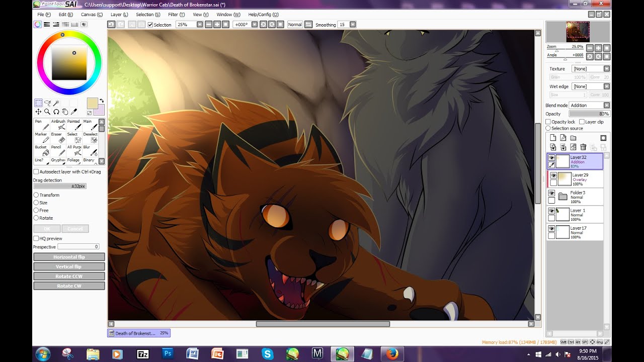Screen dimensions: 644x362
Task: Select the Hand pan tool
Action: [x=65, y=112]
